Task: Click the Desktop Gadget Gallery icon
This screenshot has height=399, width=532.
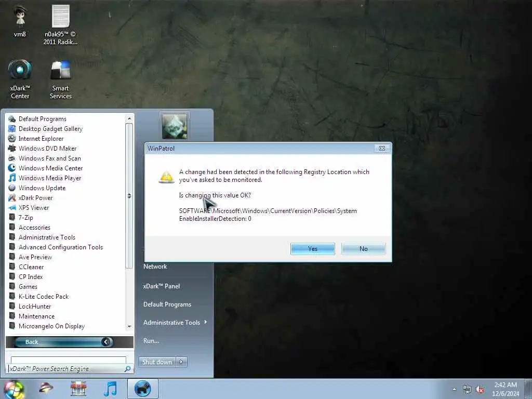Action: pos(12,129)
